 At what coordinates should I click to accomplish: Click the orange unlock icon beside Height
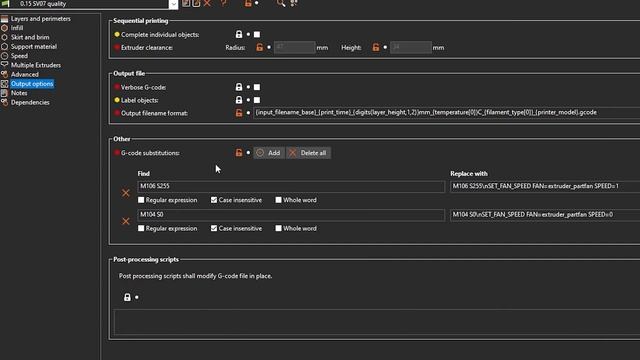pos(376,47)
